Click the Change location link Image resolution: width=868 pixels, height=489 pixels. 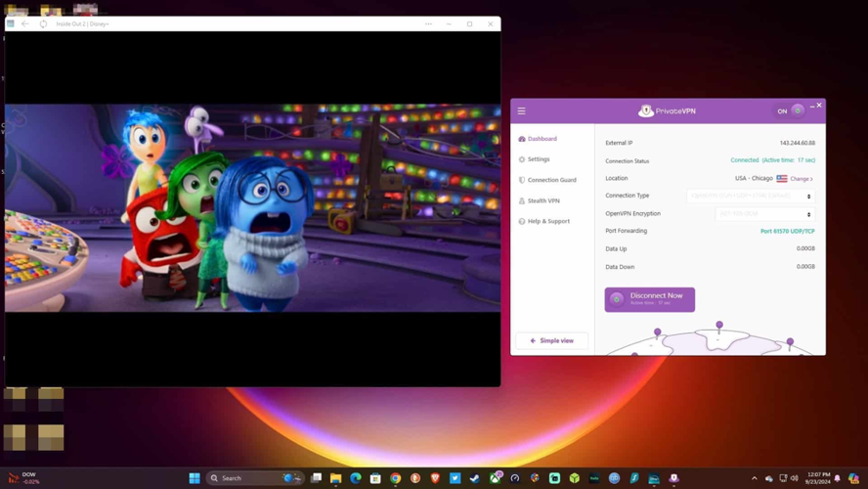tap(801, 179)
